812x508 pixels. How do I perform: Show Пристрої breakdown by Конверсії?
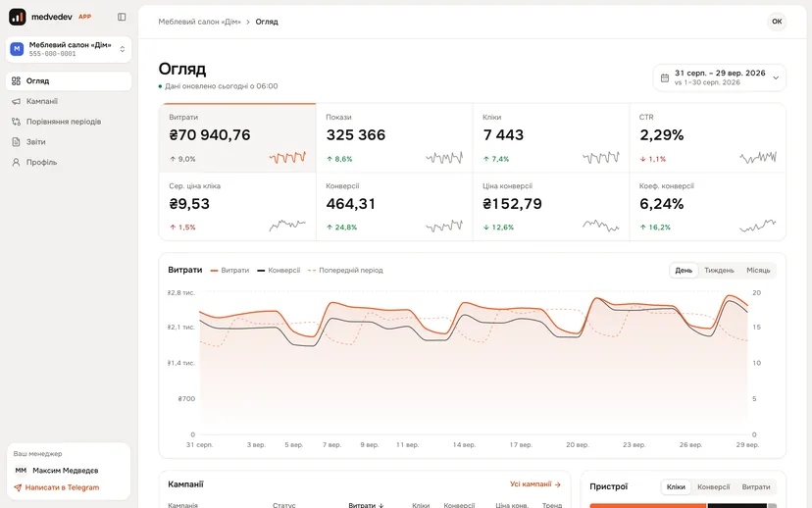tap(714, 486)
